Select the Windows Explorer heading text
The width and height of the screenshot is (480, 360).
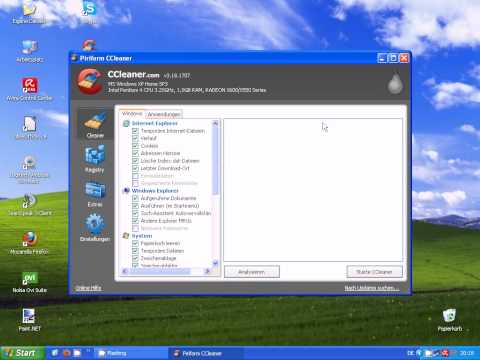click(155, 191)
